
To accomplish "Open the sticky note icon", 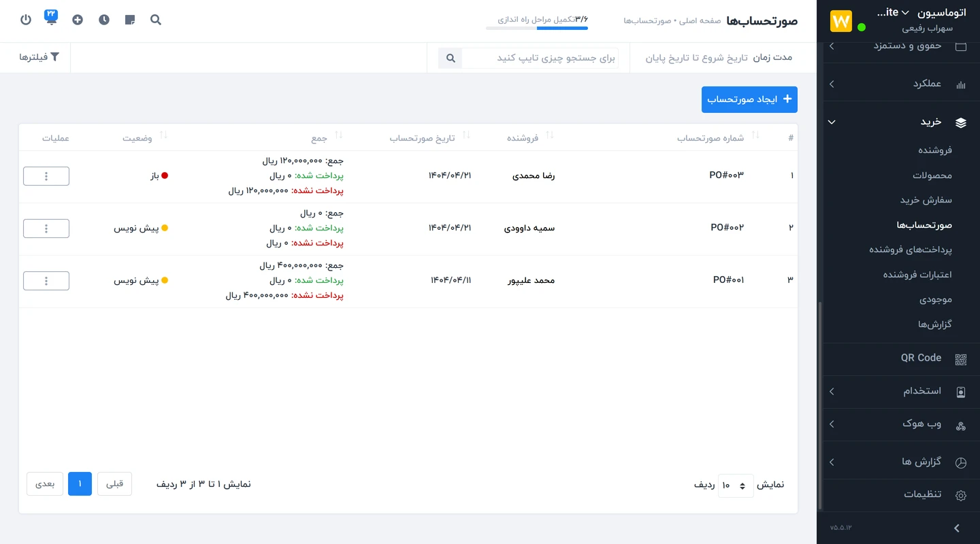I will pos(130,20).
